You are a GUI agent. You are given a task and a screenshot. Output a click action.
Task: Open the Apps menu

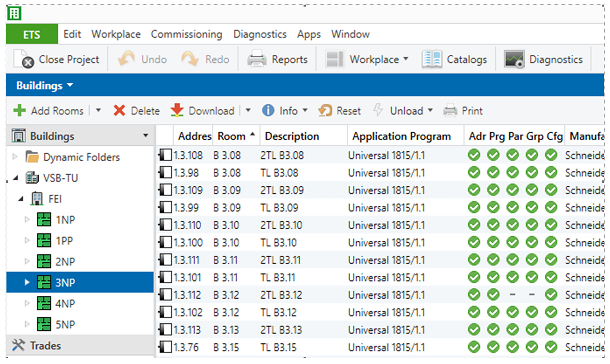[x=309, y=34]
